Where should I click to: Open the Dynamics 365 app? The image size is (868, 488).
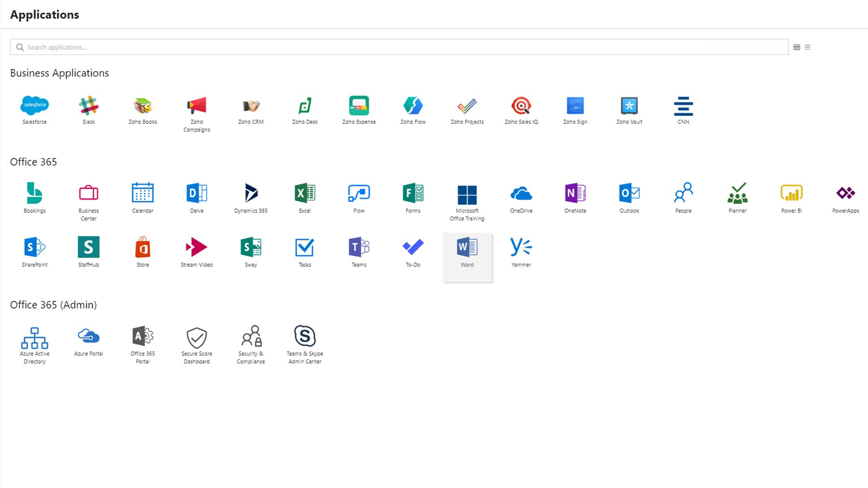251,194
